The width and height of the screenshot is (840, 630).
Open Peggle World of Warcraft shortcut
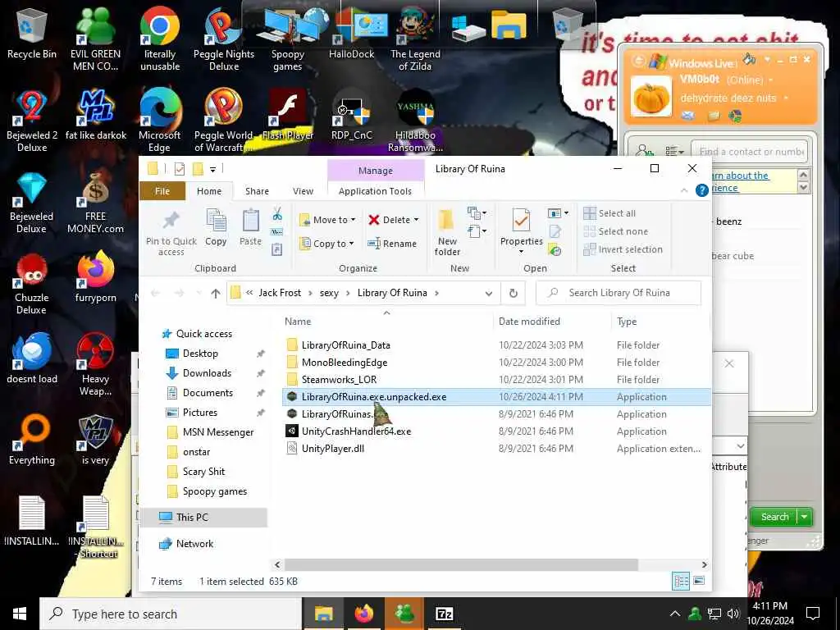(x=224, y=121)
